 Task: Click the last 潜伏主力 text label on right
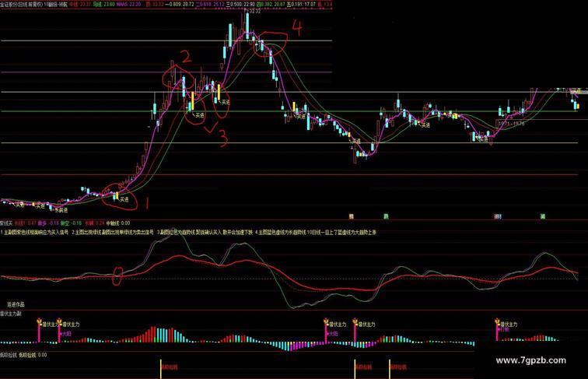point(509,325)
